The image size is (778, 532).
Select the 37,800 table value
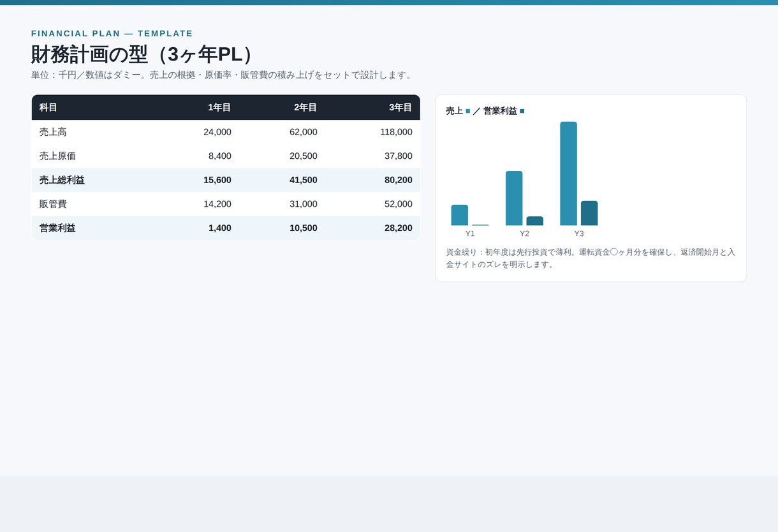tap(399, 156)
